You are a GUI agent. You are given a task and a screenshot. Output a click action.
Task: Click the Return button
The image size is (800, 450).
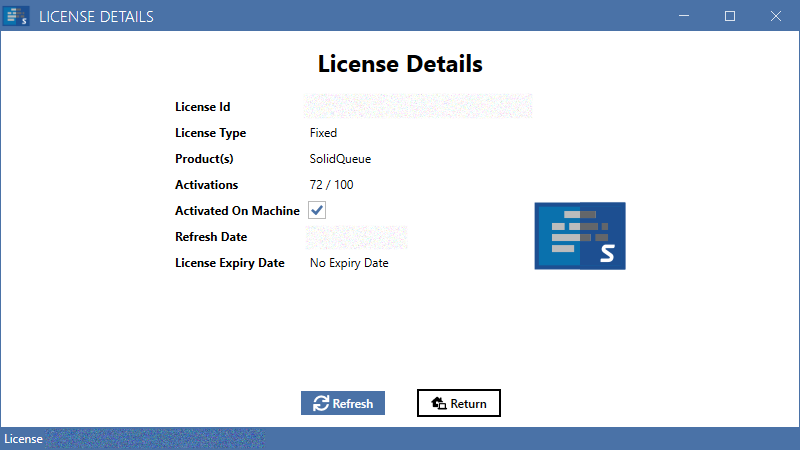point(459,403)
